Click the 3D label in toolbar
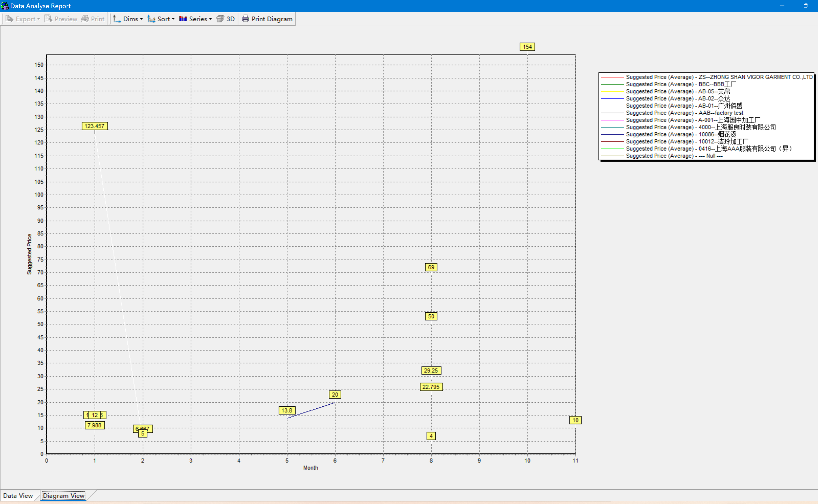Image resolution: width=818 pixels, height=504 pixels. (x=231, y=19)
